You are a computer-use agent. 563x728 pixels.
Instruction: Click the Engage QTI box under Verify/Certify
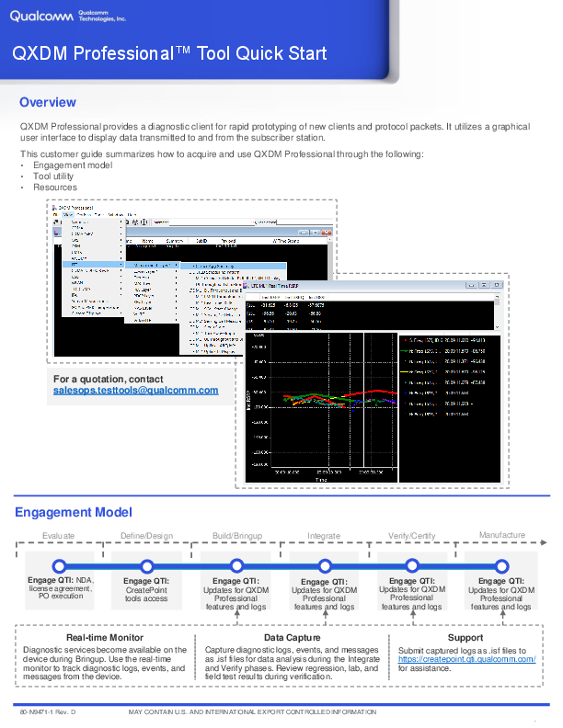412,580
